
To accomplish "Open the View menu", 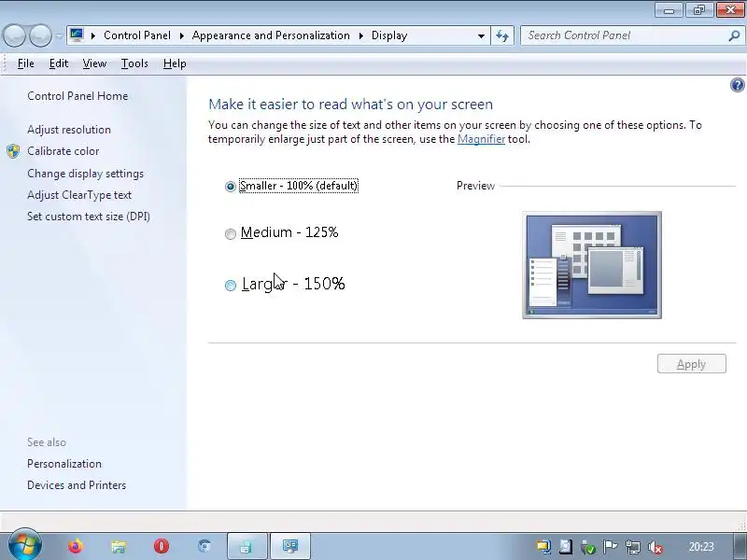I will point(94,63).
